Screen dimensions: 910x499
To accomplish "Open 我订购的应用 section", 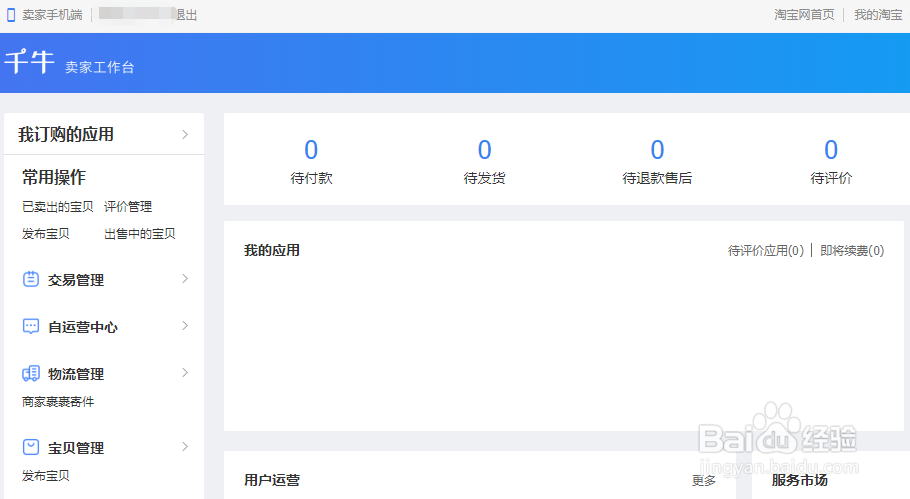I will 66,135.
